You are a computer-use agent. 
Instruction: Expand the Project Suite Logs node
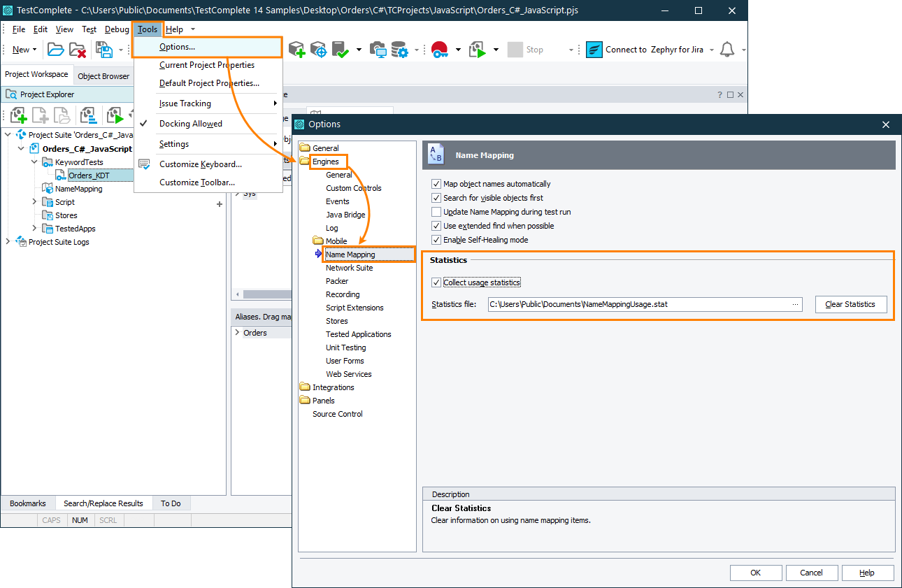click(x=8, y=242)
